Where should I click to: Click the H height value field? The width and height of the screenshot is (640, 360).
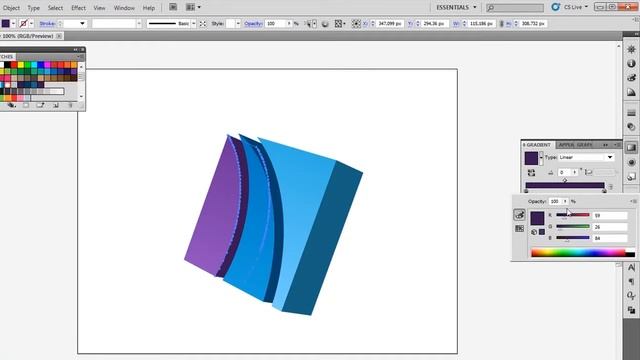click(532, 24)
